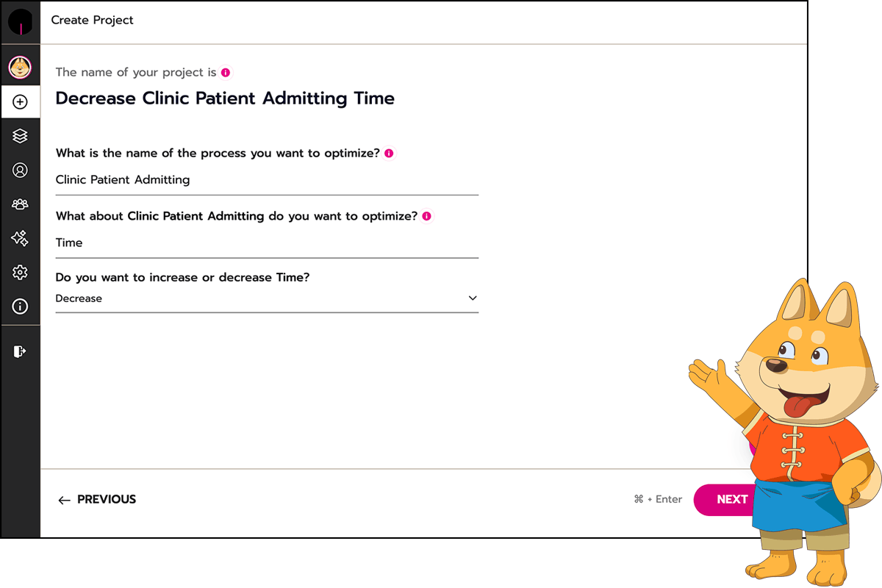Screen dimensions: 882x588
Task: Select the create project plus icon
Action: pyautogui.click(x=21, y=102)
